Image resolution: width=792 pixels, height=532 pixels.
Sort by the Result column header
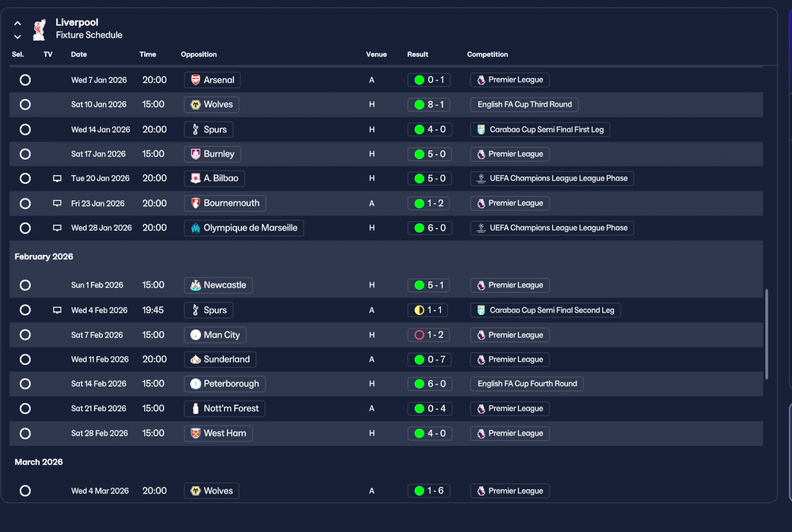[418, 54]
